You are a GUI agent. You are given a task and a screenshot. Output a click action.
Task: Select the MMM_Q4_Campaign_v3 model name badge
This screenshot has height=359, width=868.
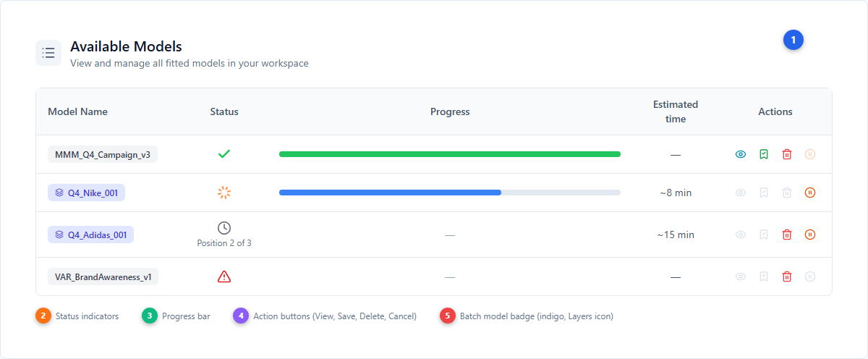103,154
